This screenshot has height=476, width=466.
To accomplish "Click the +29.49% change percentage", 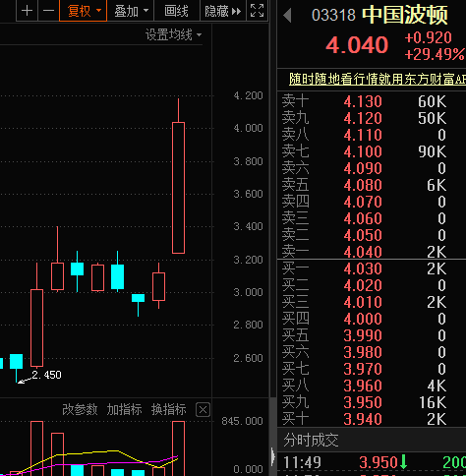I will coord(435,54).
